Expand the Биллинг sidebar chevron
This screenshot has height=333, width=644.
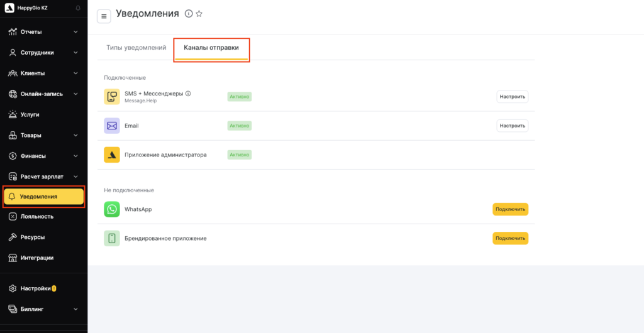click(75, 309)
